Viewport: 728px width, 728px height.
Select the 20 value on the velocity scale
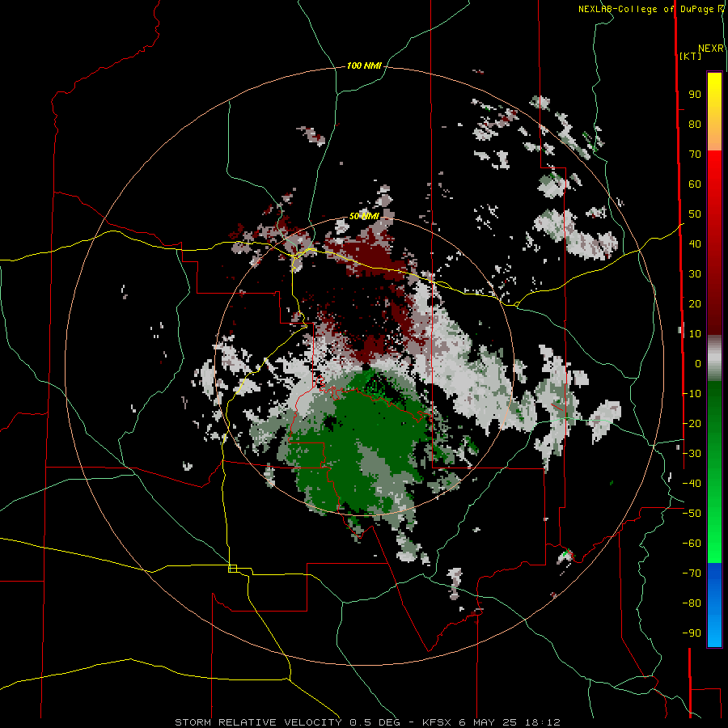pos(695,304)
